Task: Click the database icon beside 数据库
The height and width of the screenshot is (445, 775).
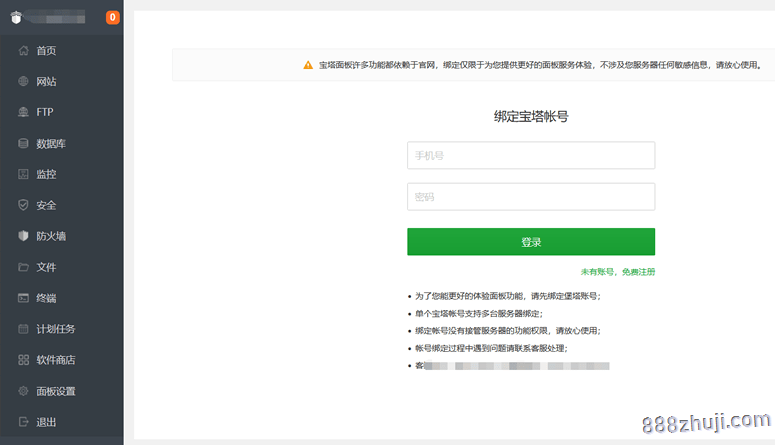Action: point(23,143)
